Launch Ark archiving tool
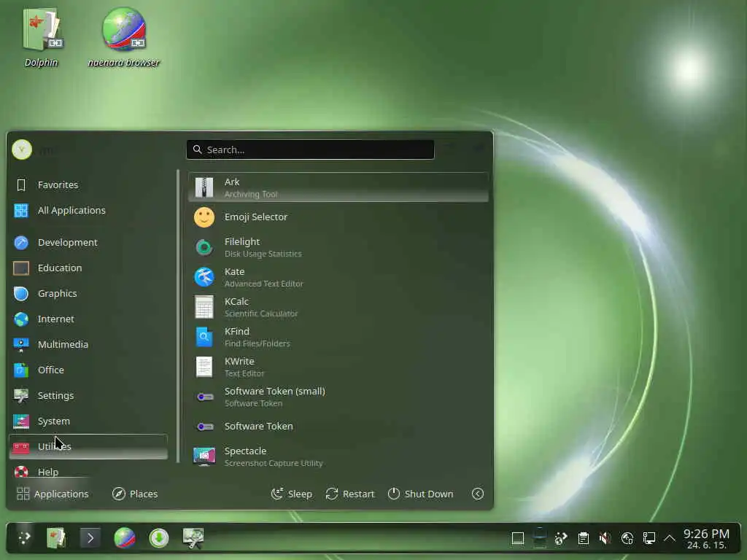The image size is (747, 560). 338,187
